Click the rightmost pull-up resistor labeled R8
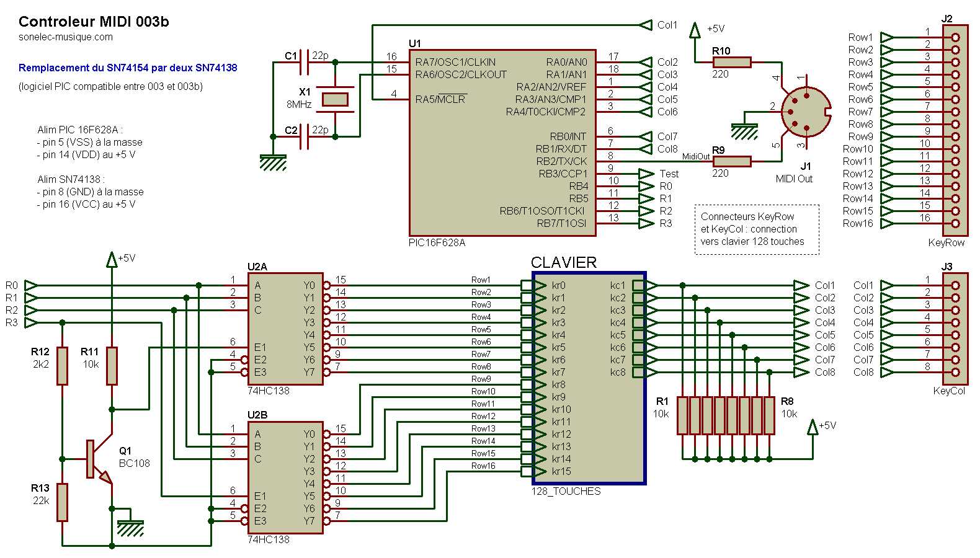Screen dimensions: 980x558 click(x=769, y=415)
